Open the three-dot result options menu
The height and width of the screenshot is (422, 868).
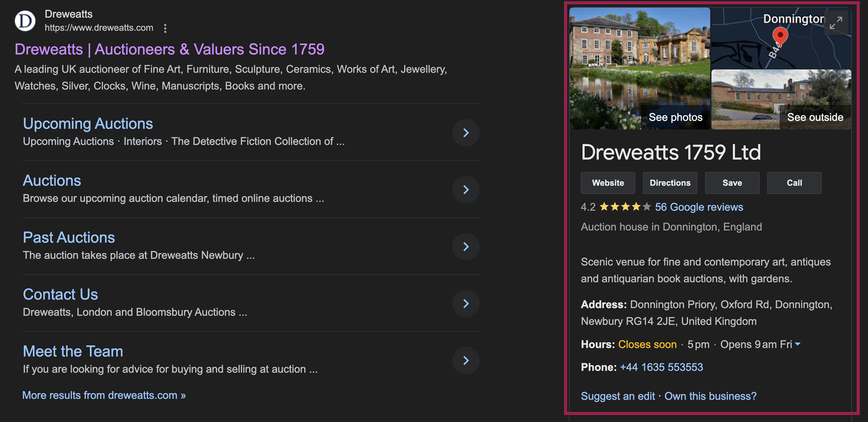tap(165, 28)
